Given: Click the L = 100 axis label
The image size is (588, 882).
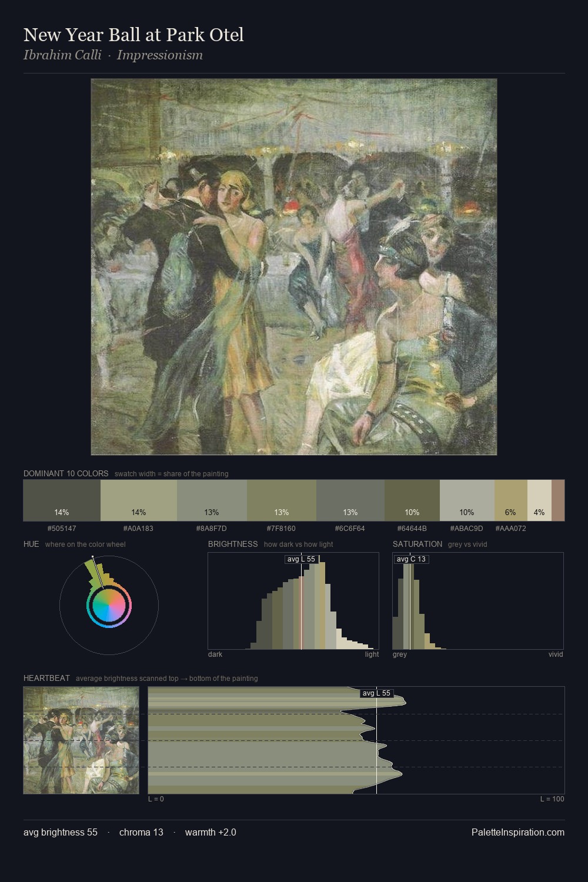Looking at the screenshot, I should click(552, 799).
